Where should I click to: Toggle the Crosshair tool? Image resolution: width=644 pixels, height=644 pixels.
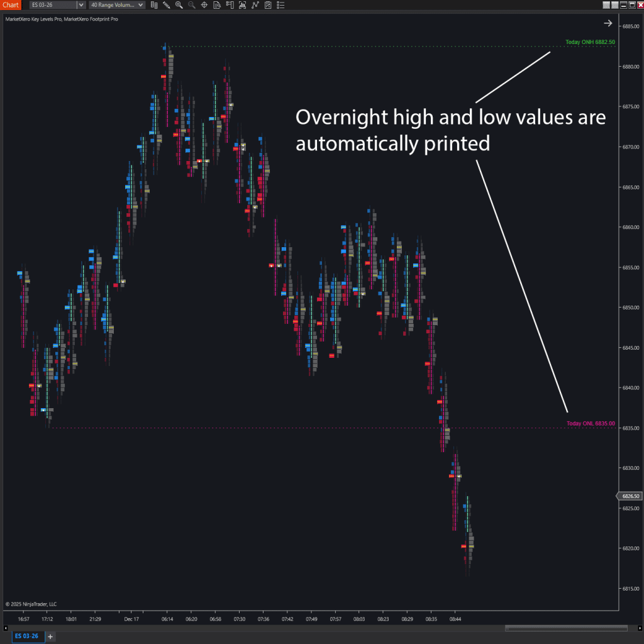pos(204,5)
